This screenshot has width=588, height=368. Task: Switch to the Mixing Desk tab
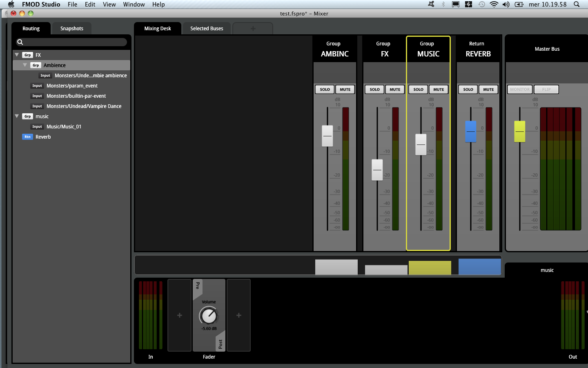(x=158, y=29)
